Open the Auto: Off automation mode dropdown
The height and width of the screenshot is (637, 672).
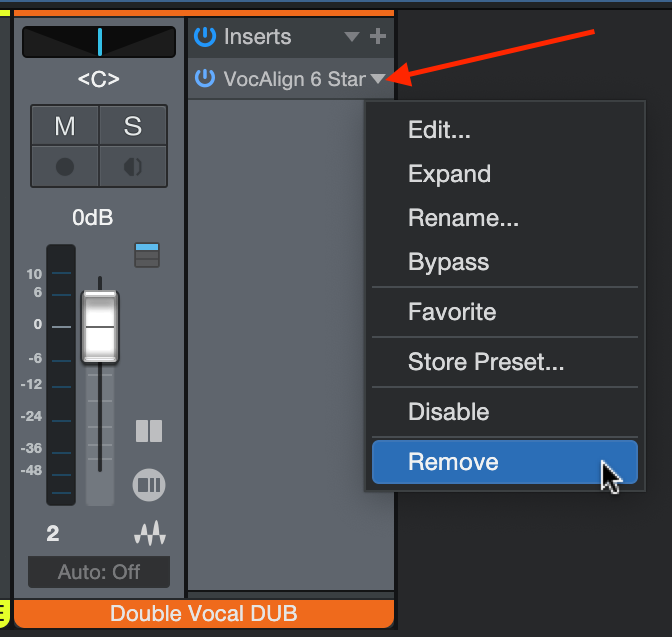pyautogui.click(x=98, y=572)
